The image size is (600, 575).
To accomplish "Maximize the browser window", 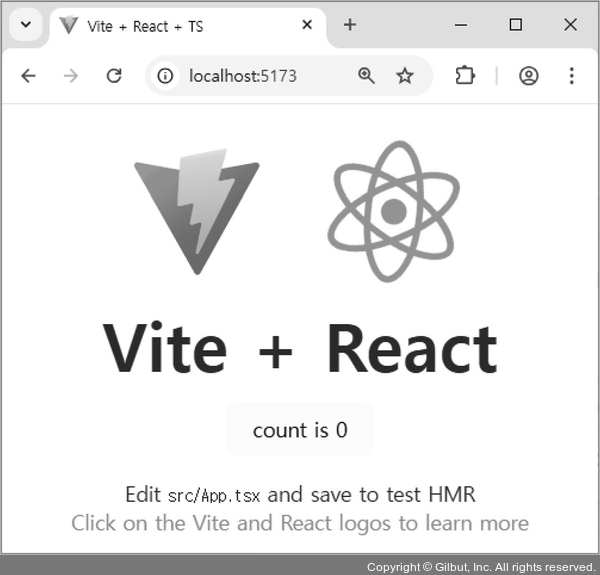I will 516,25.
